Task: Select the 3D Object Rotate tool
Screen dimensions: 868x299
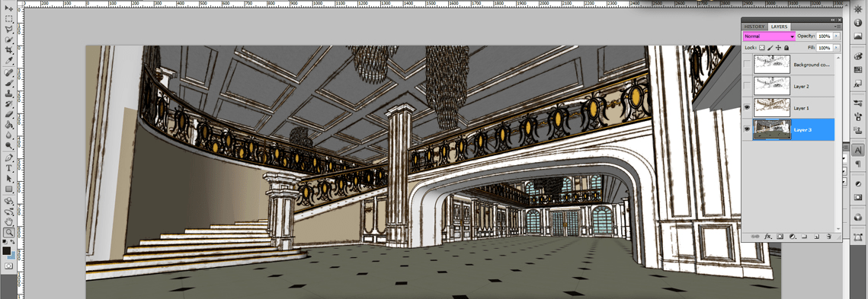Action: (9, 201)
